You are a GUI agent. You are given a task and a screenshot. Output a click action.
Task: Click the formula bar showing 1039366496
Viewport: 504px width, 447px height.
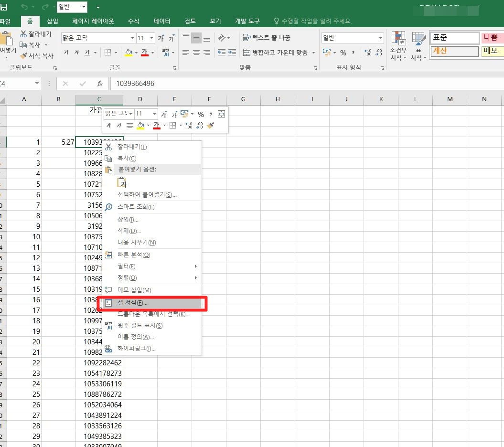click(x=307, y=84)
